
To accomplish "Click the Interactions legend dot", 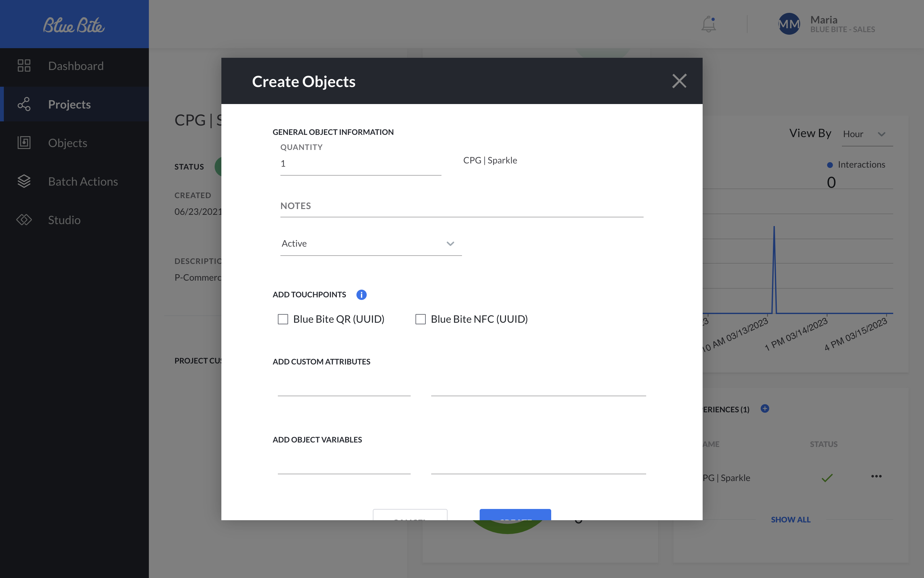I will click(x=830, y=165).
